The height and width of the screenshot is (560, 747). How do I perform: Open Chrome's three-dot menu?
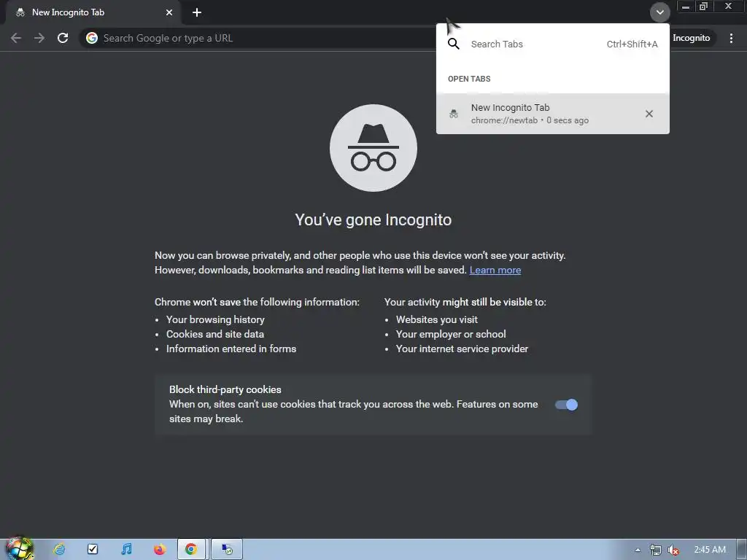point(731,38)
